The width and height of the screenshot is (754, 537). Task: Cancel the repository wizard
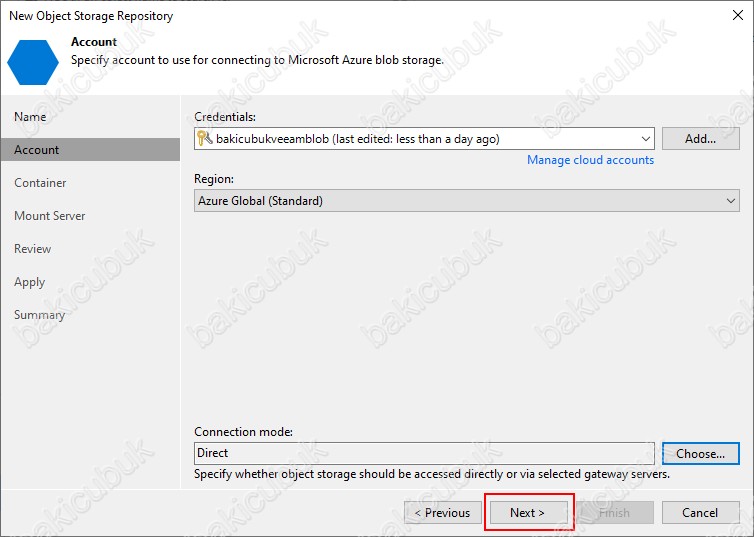click(701, 513)
